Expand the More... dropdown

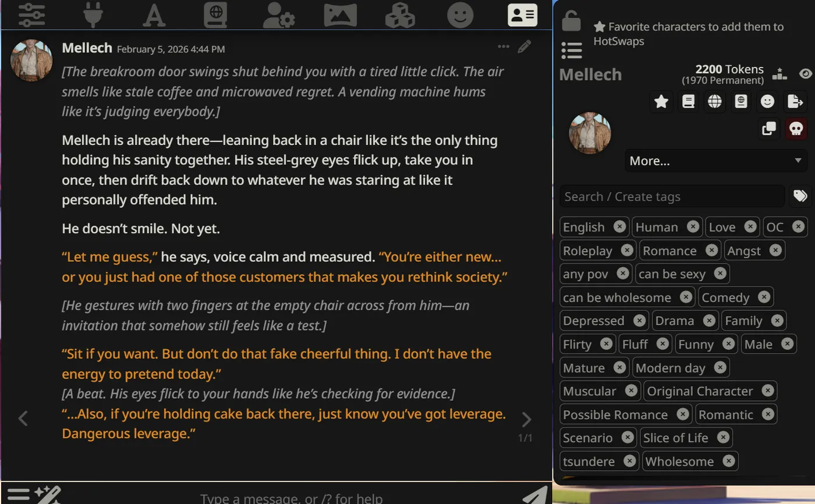(716, 161)
